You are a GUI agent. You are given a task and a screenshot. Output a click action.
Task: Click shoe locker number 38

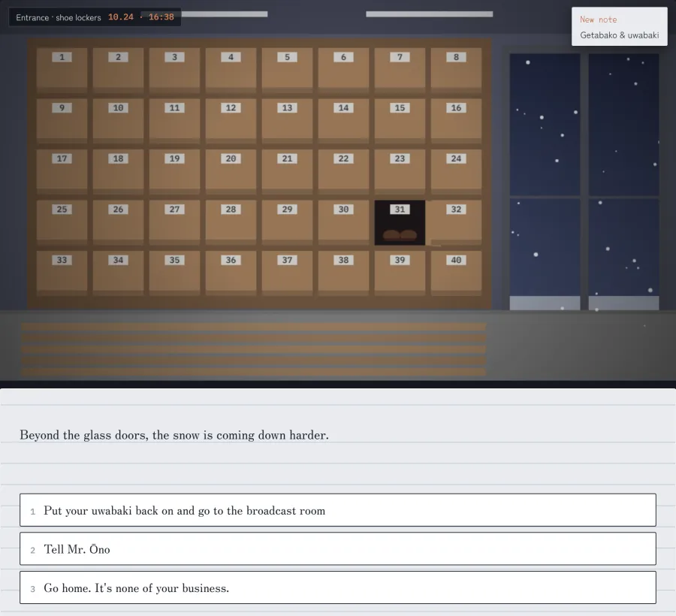[343, 273]
